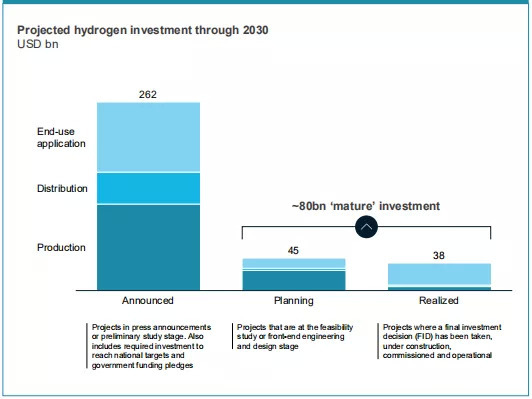Click the Realized bar dark bottom strip

point(439,289)
